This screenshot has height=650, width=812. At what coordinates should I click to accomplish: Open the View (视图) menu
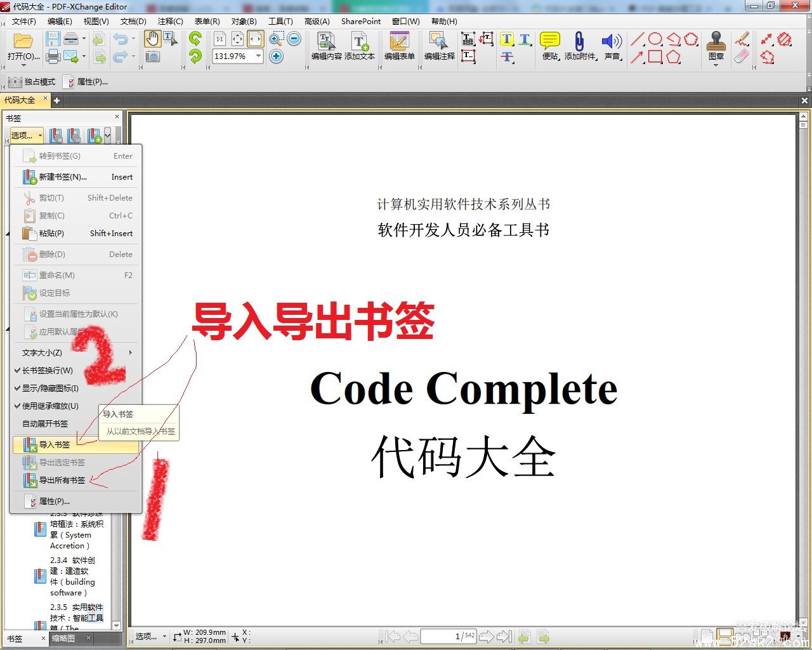(96, 21)
